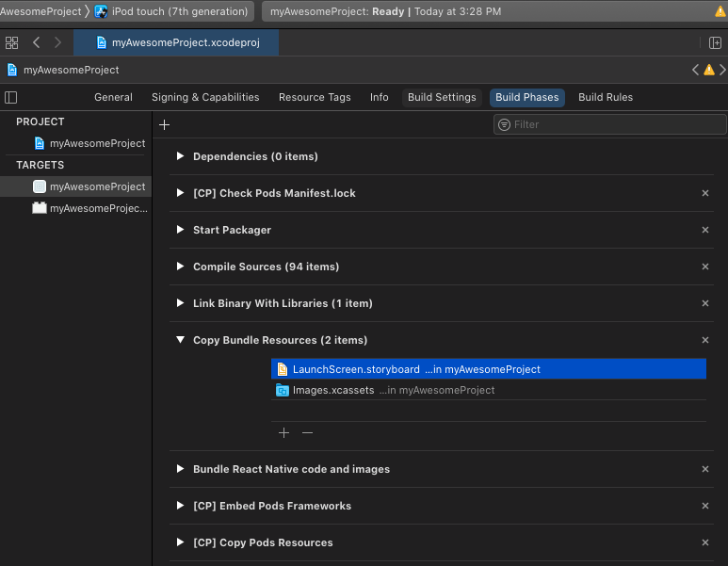Select myAwesomeProject under PROJECT
The image size is (728, 566).
coord(90,143)
